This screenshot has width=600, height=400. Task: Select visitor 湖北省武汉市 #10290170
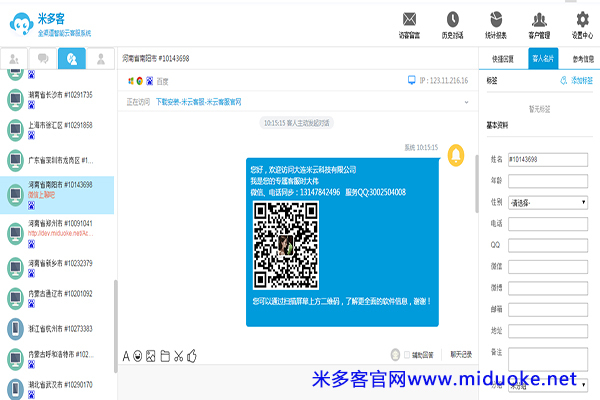pyautogui.click(x=57, y=389)
